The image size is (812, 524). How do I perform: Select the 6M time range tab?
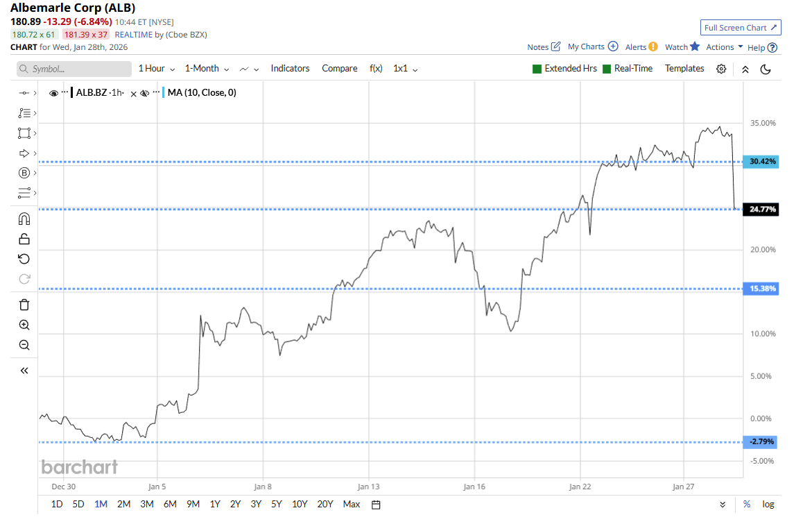pos(170,504)
